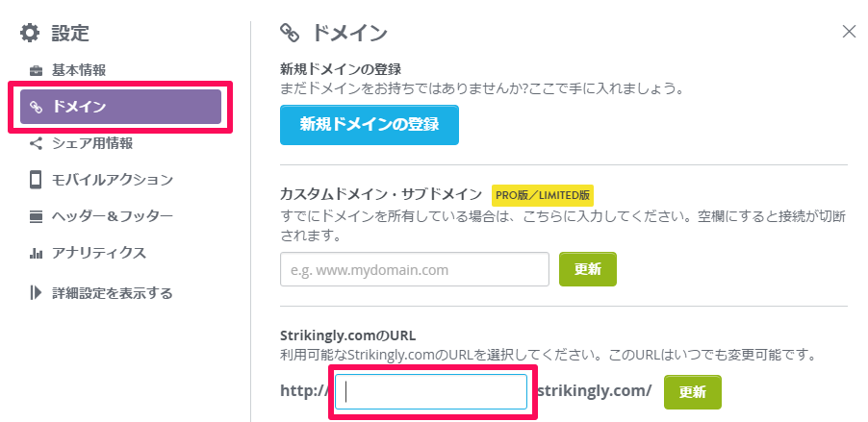Click 更新 button next to custom domain field
The height and width of the screenshot is (422, 868).
(587, 269)
